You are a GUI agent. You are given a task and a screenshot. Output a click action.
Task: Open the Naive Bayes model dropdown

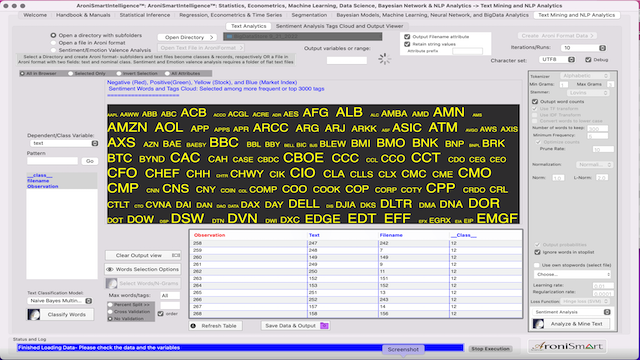(60, 301)
